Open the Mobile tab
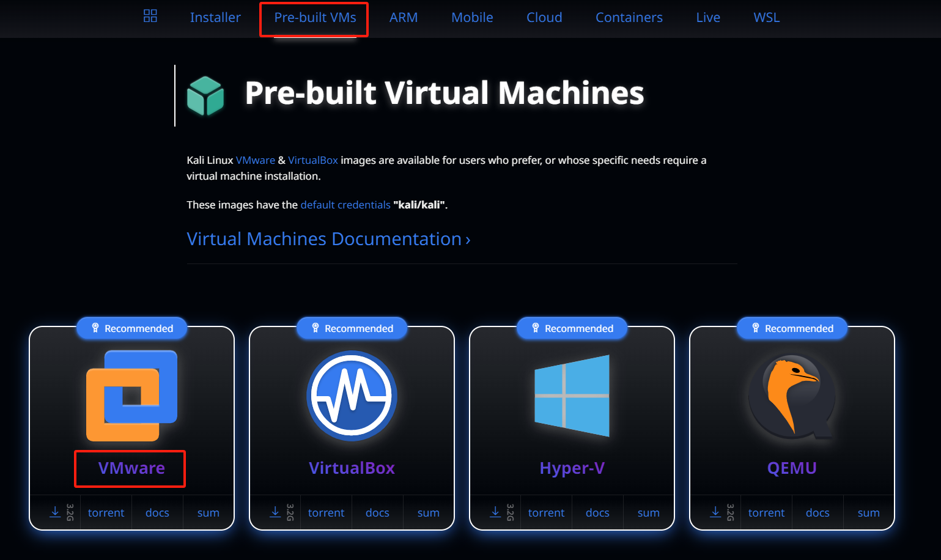 point(472,18)
